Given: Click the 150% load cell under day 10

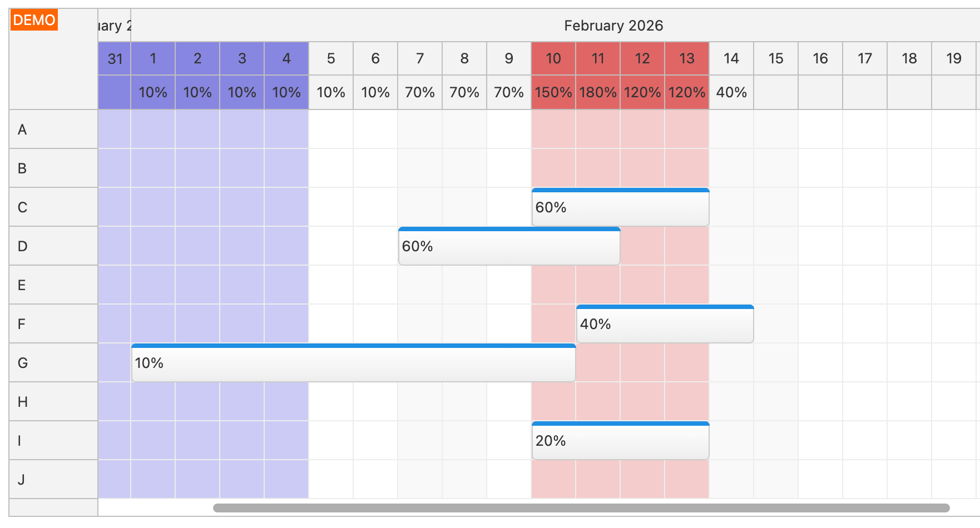Looking at the screenshot, I should click(553, 92).
